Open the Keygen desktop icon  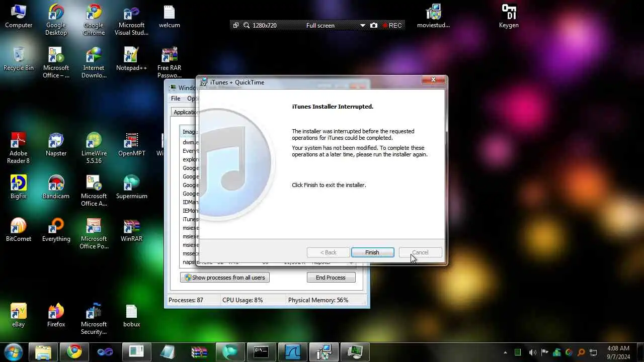click(x=509, y=16)
